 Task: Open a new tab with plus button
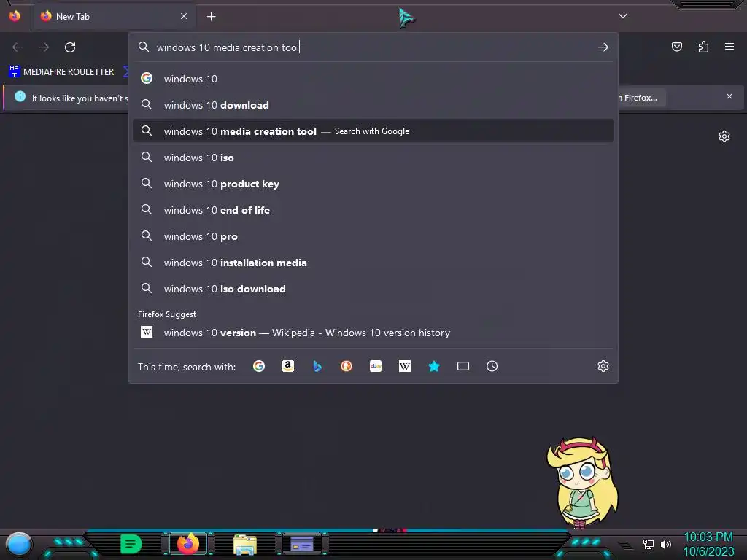coord(211,17)
